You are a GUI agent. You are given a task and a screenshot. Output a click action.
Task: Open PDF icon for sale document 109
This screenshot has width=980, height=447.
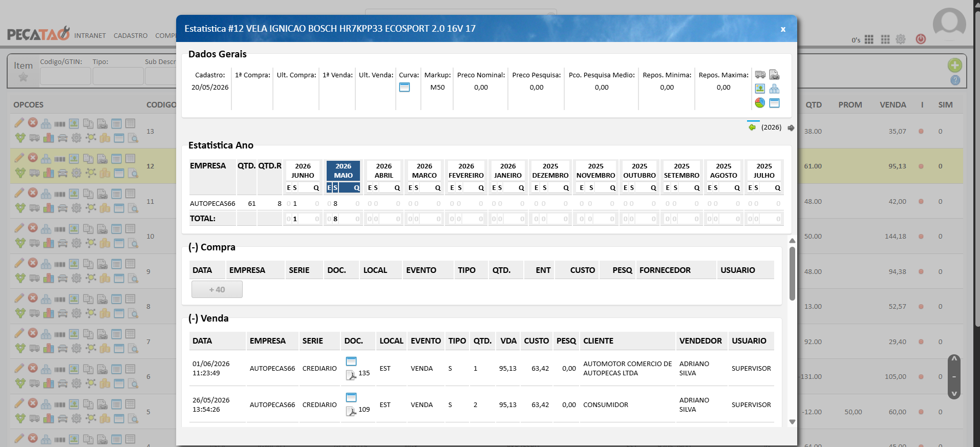click(351, 411)
